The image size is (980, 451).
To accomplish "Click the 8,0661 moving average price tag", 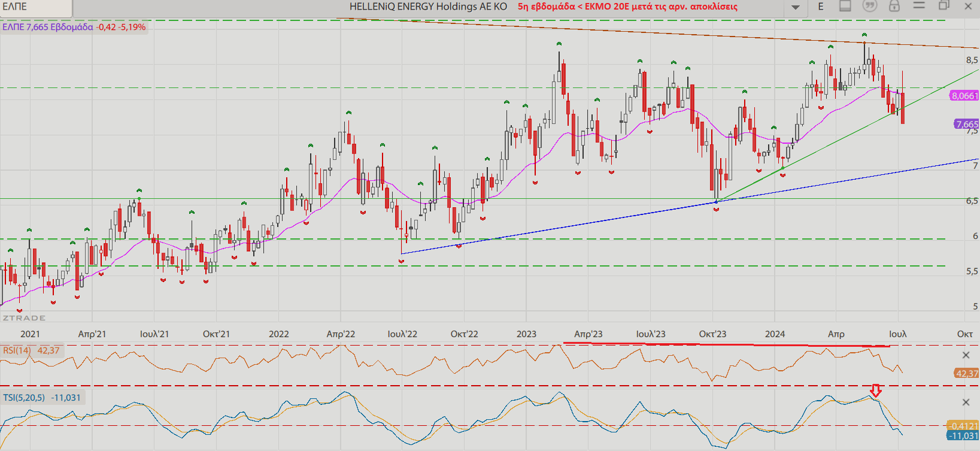I will (964, 96).
